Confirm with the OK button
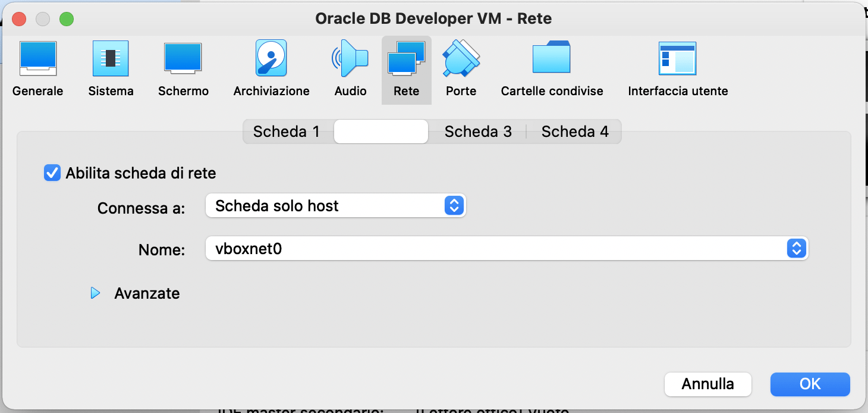Image resolution: width=868 pixels, height=413 pixels. 810,384
